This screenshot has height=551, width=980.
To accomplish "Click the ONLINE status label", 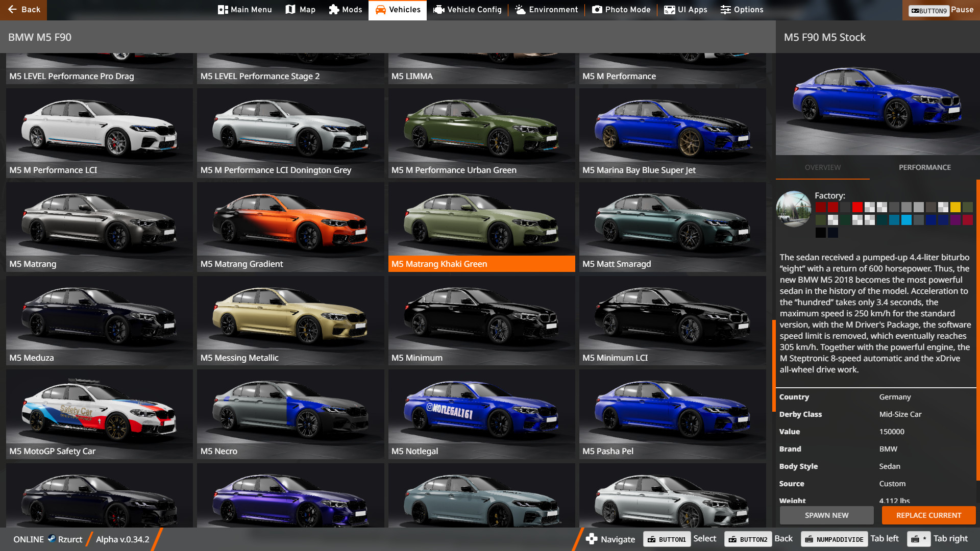I will pyautogui.click(x=29, y=539).
